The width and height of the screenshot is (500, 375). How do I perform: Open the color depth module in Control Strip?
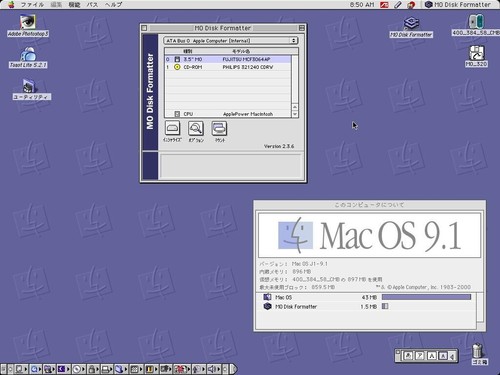pyautogui.click(x=151, y=369)
